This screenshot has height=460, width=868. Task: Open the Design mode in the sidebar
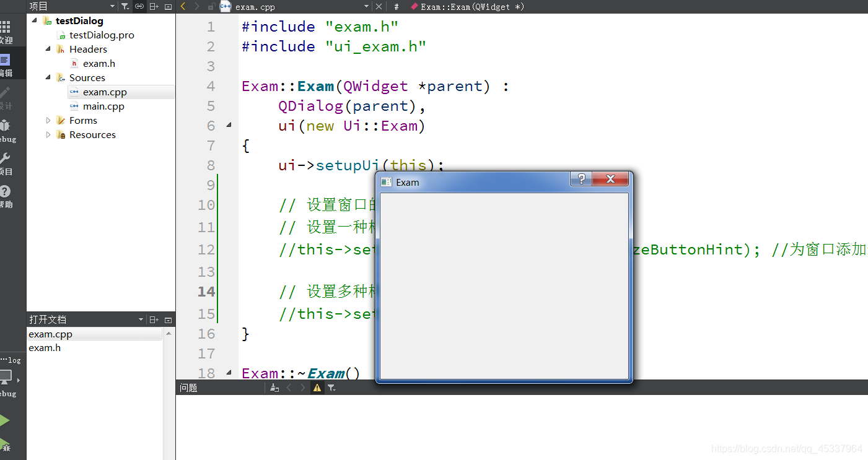click(x=5, y=98)
